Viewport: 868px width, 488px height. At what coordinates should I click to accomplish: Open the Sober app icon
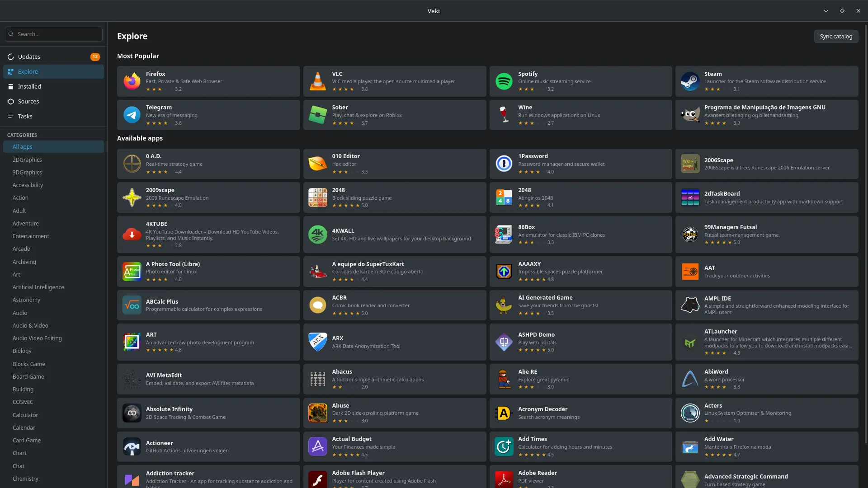click(x=318, y=115)
